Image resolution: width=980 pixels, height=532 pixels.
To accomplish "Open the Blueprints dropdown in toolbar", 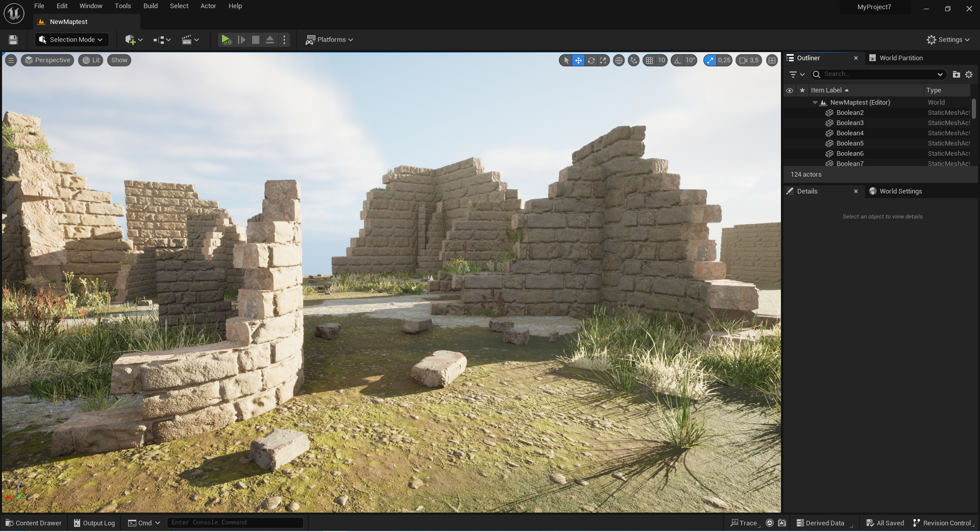I will pos(162,40).
